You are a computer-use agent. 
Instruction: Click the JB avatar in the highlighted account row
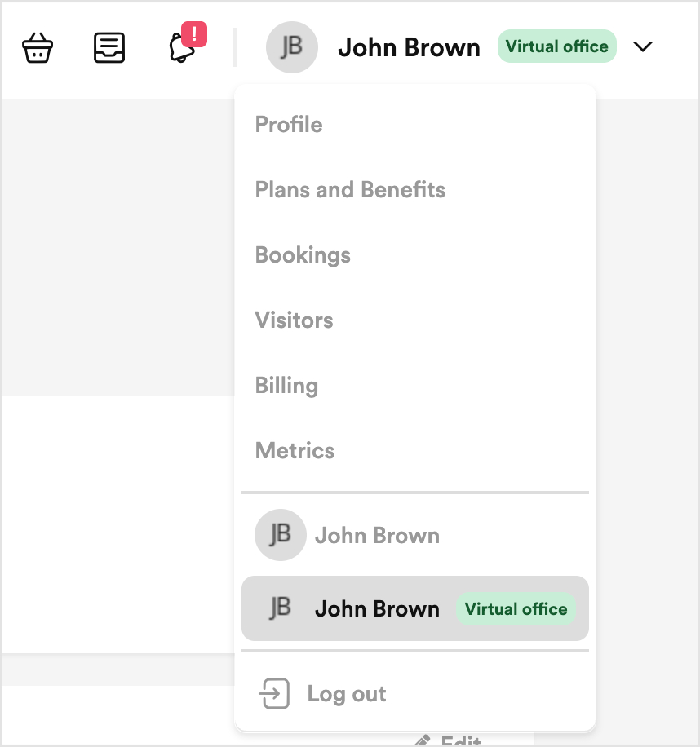click(x=280, y=608)
